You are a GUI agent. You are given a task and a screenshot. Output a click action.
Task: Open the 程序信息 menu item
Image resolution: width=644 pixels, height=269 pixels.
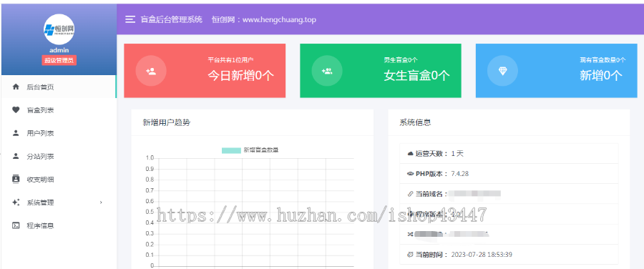click(x=59, y=225)
